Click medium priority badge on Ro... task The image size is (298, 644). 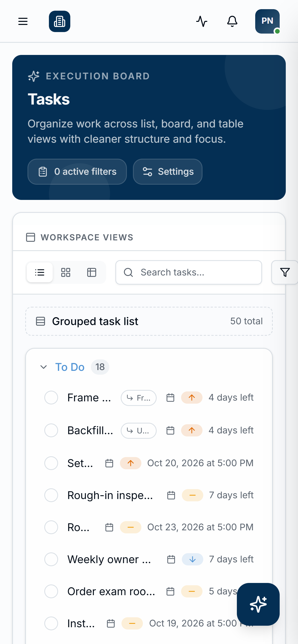coord(131,527)
